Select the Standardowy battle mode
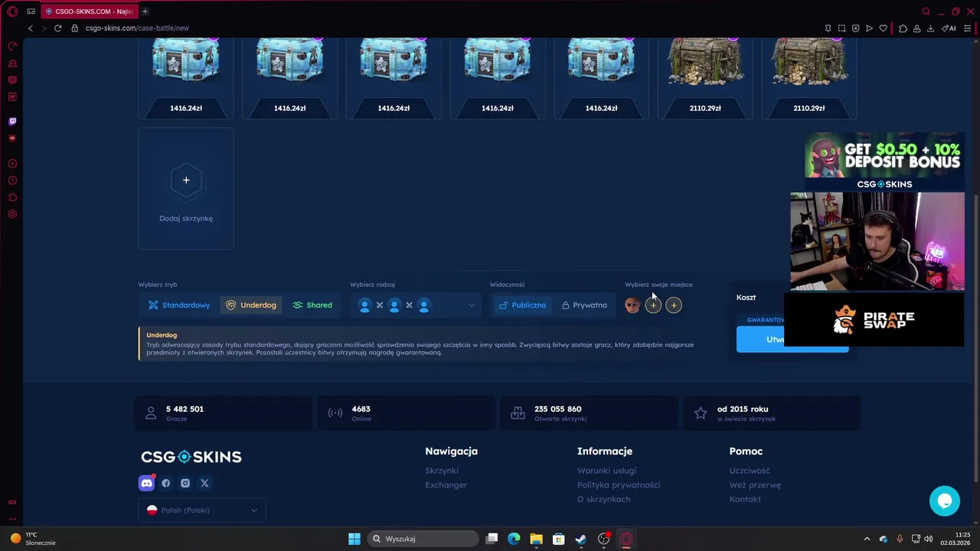This screenshot has height=551, width=980. pyautogui.click(x=179, y=305)
